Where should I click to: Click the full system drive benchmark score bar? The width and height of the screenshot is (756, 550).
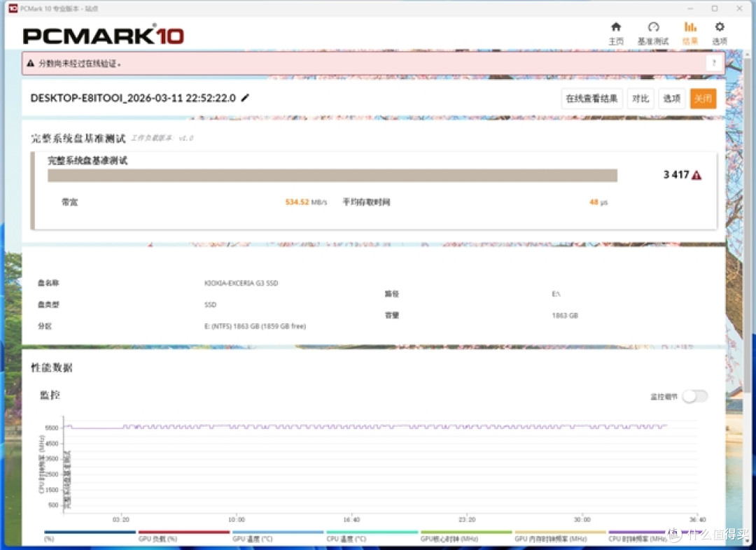332,176
